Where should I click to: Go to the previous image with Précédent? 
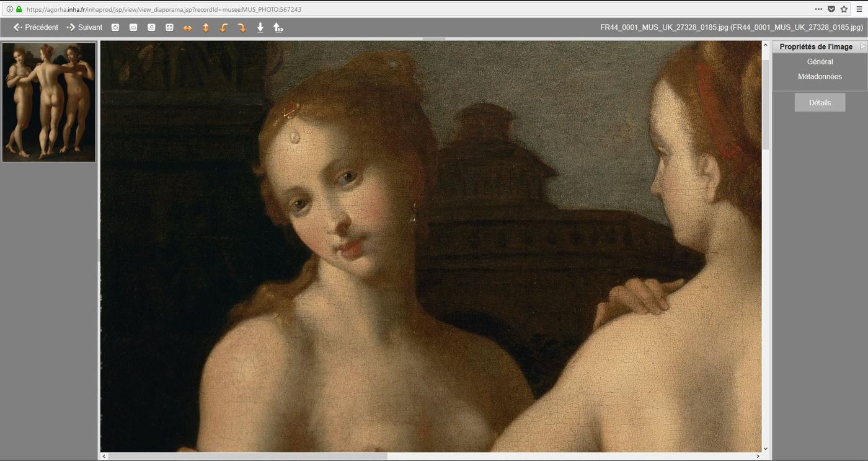36,27
